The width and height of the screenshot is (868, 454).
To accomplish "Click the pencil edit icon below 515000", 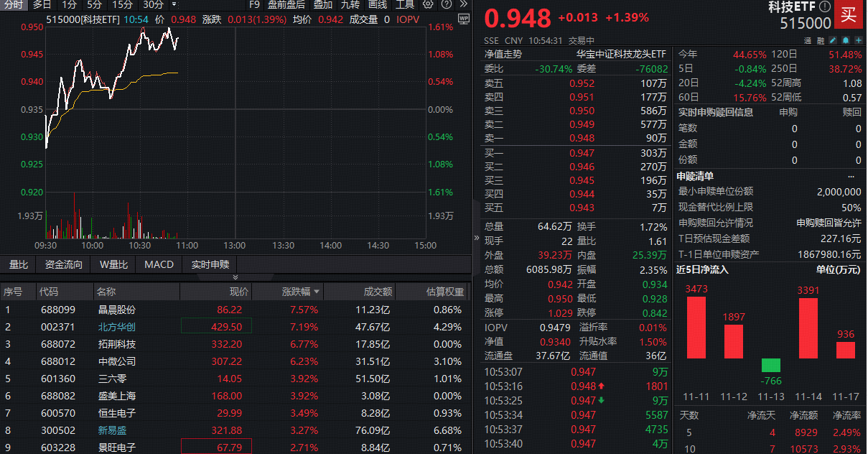I will tap(833, 40).
